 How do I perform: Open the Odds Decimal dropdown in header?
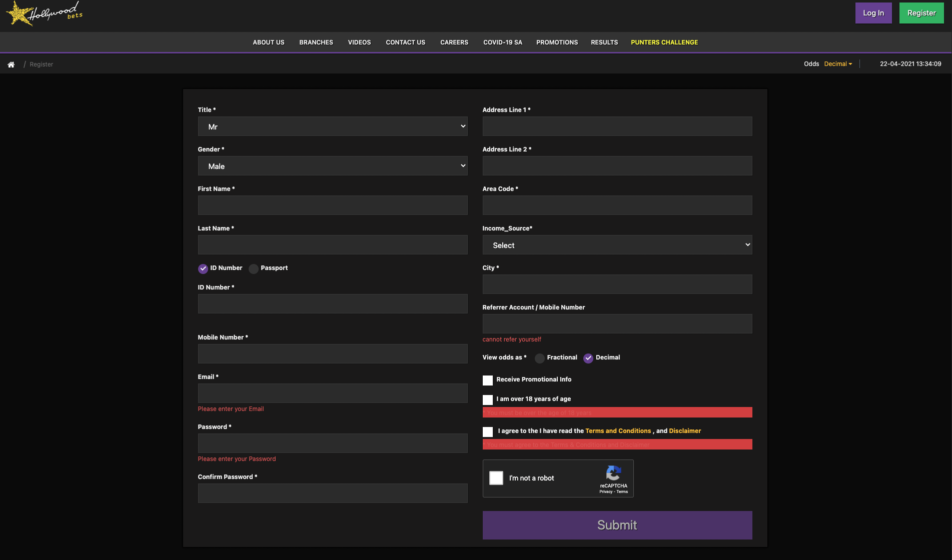(x=838, y=64)
